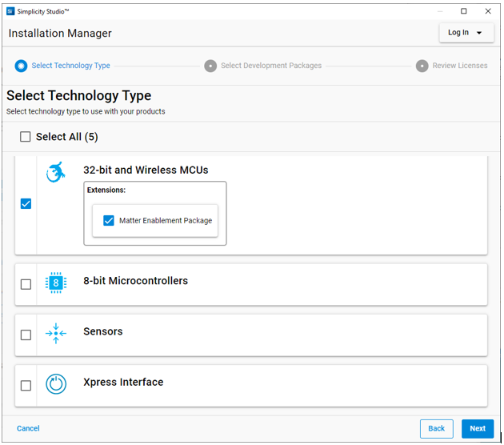Click the 8-bit Microcontrollers title

tap(136, 281)
